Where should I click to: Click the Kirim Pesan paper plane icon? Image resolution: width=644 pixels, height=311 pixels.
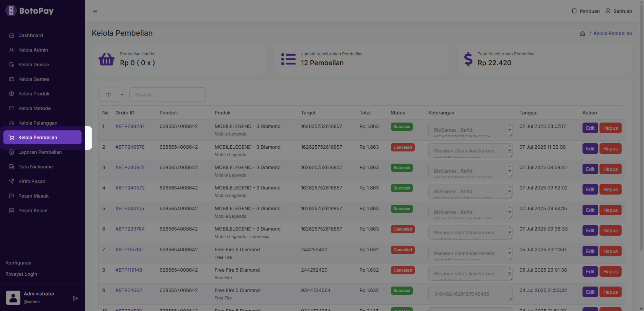pyautogui.click(x=12, y=181)
